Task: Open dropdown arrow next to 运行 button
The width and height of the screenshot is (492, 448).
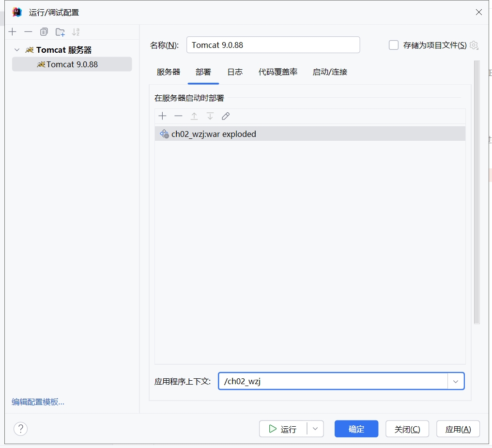Action: (315, 429)
